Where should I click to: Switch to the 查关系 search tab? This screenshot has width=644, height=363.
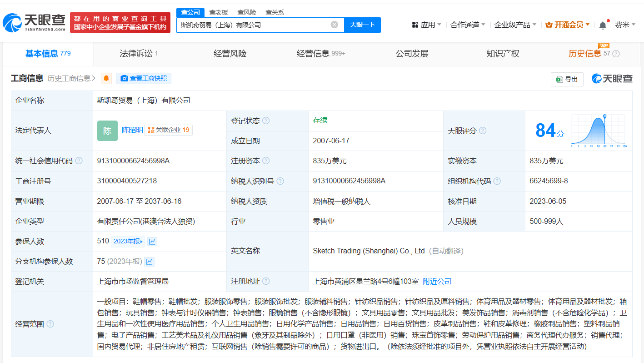click(x=275, y=12)
